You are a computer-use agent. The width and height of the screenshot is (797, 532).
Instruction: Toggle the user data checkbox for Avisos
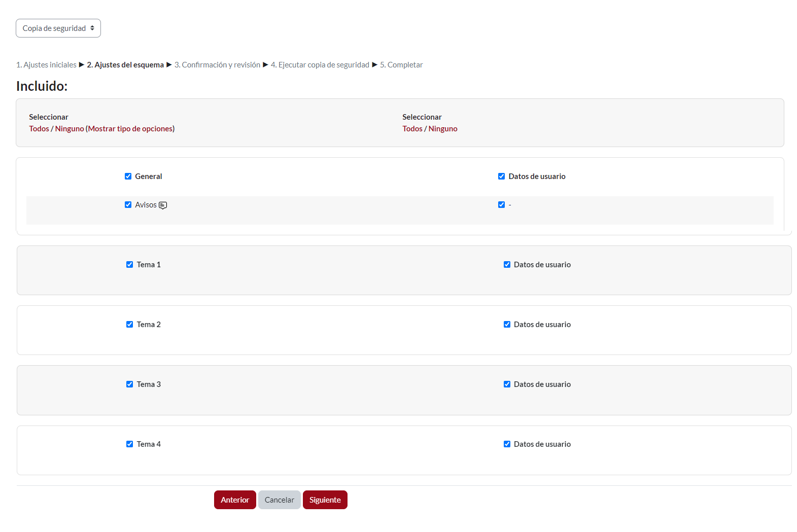[x=501, y=205]
